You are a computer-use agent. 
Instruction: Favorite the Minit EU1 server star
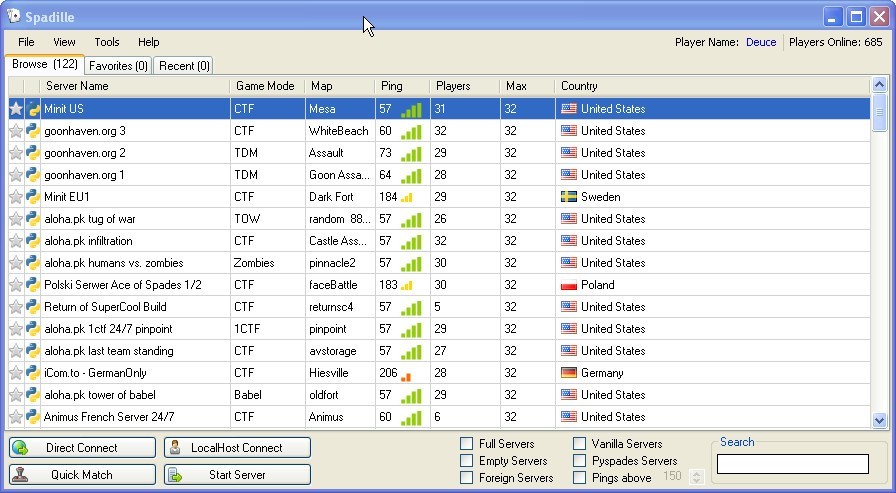16,197
